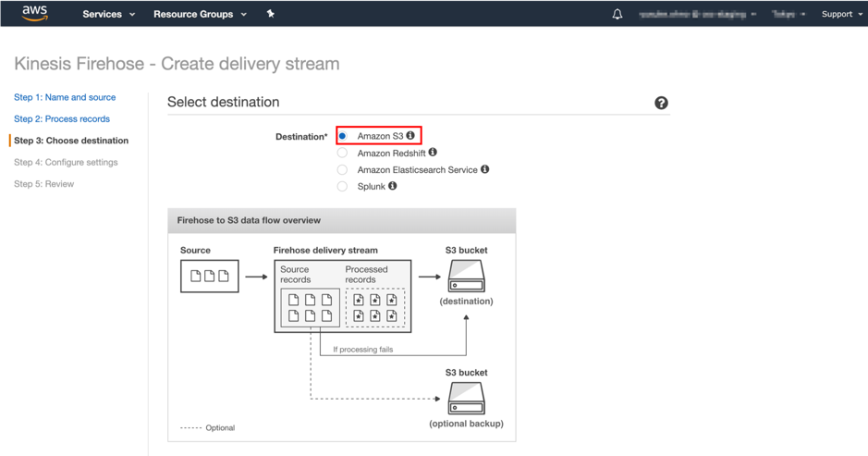Select Amazon S3 as destination

(x=343, y=136)
